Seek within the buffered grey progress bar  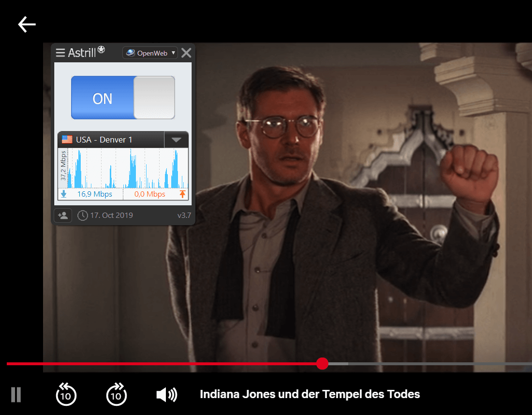coord(338,364)
